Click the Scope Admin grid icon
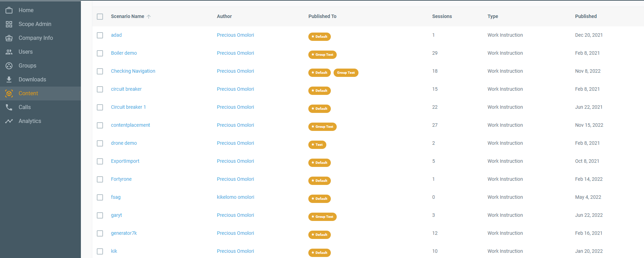This screenshot has width=644, height=258. [9, 24]
